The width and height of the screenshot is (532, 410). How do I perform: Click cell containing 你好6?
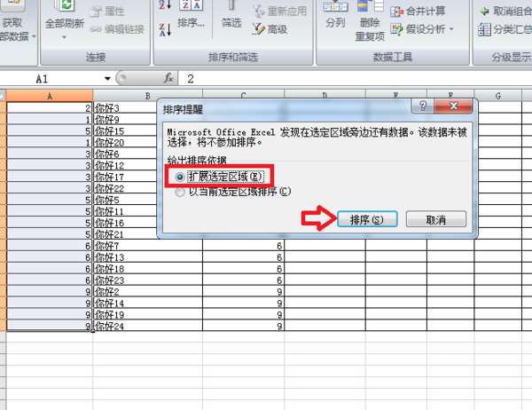click(x=125, y=154)
